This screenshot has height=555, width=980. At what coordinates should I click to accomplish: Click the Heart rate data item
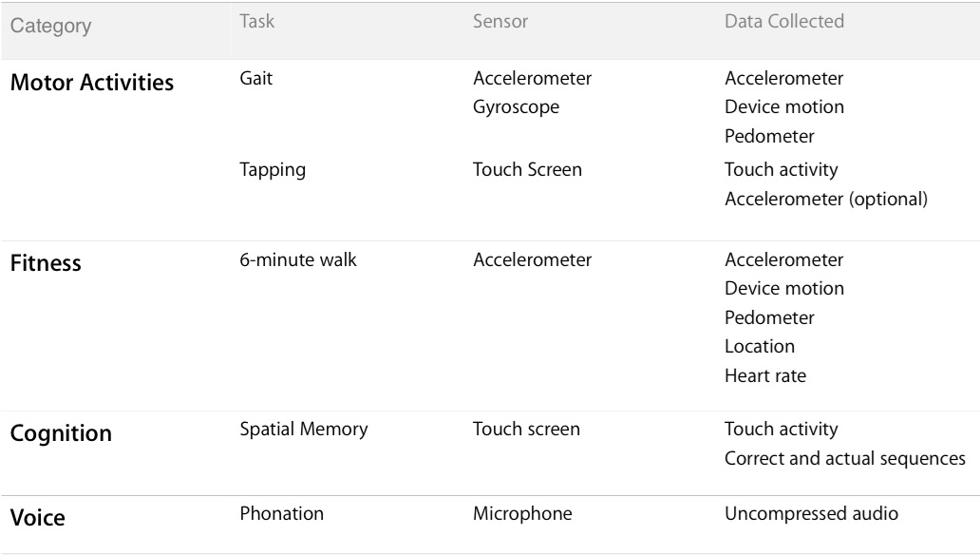click(x=765, y=376)
